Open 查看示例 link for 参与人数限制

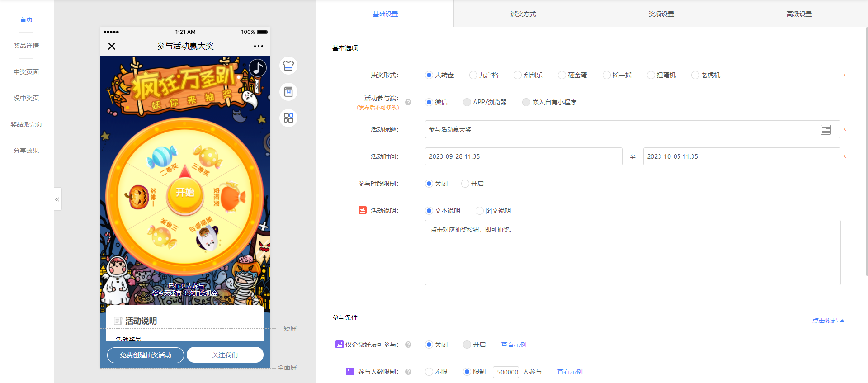pyautogui.click(x=570, y=372)
